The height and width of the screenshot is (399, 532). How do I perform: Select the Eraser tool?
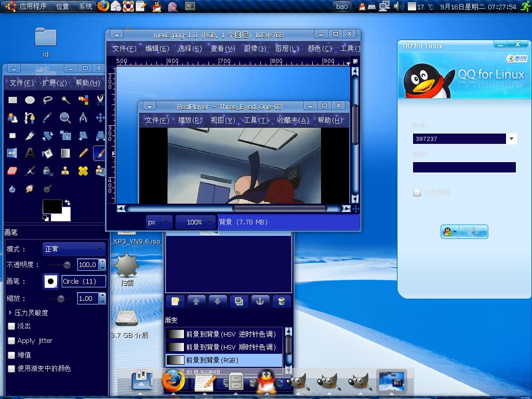coord(12,170)
